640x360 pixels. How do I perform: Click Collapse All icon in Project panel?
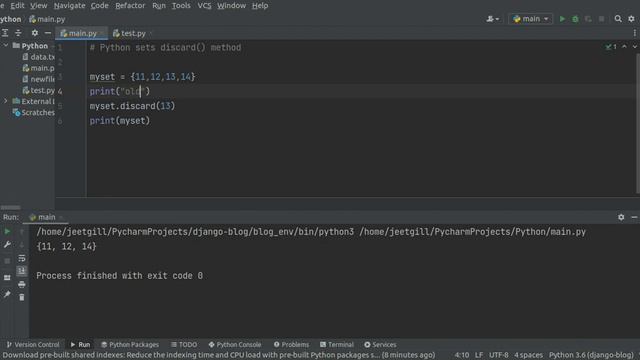click(x=18, y=33)
